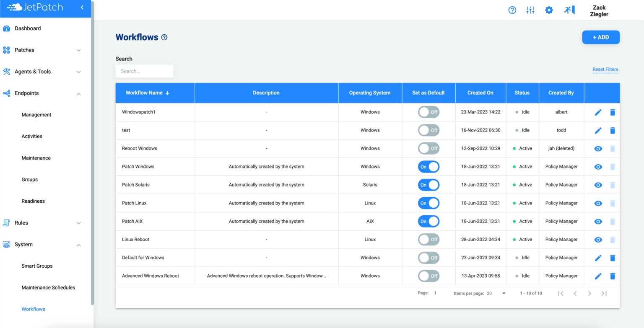Image resolution: width=644 pixels, height=328 pixels.
Task: Enable Set as Default for Linux Reboot
Action: tap(428, 239)
